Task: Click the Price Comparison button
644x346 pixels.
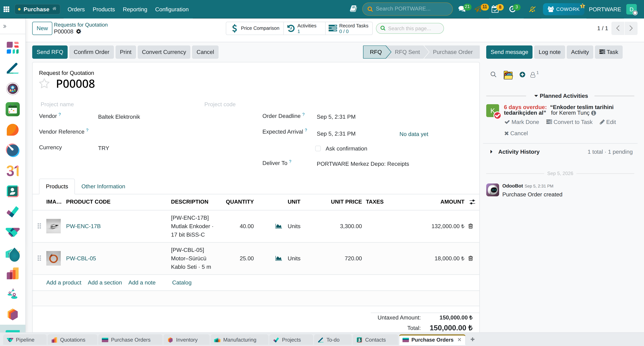Action: click(255, 28)
